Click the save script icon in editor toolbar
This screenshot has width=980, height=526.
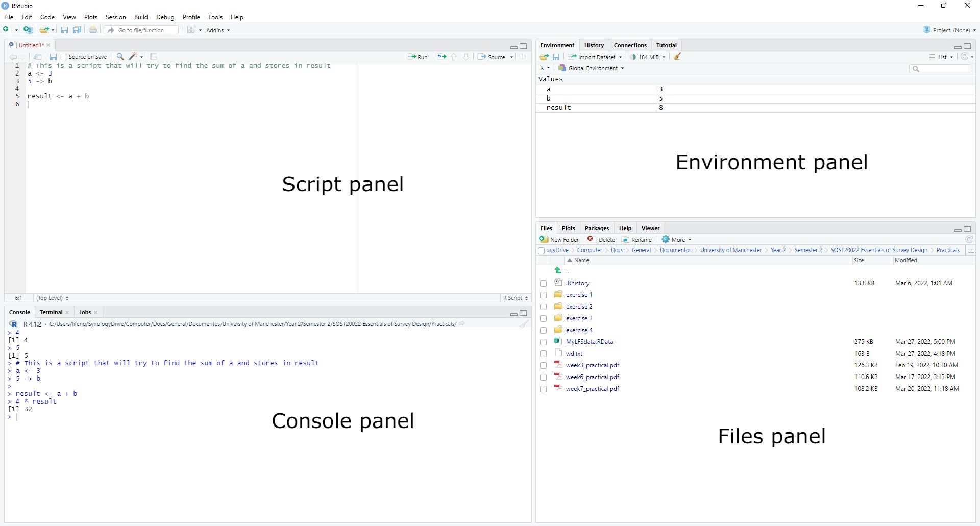point(53,57)
